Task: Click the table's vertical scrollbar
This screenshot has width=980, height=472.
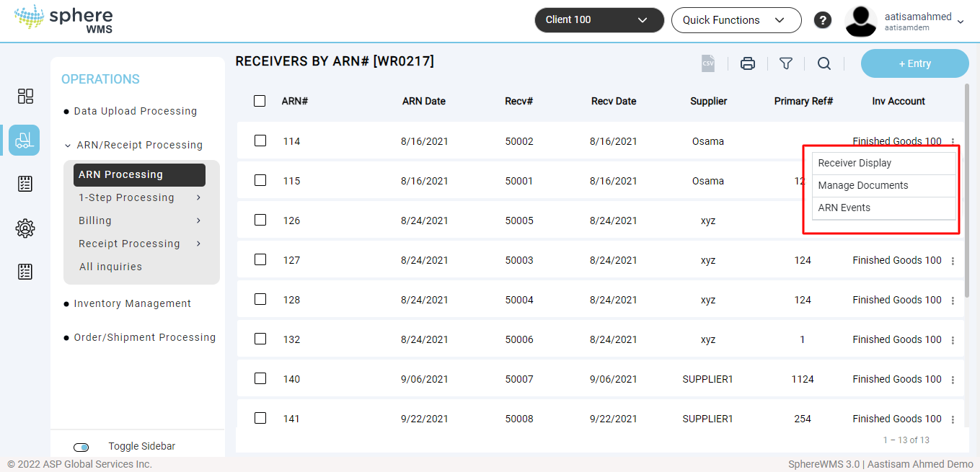Action: tap(967, 187)
